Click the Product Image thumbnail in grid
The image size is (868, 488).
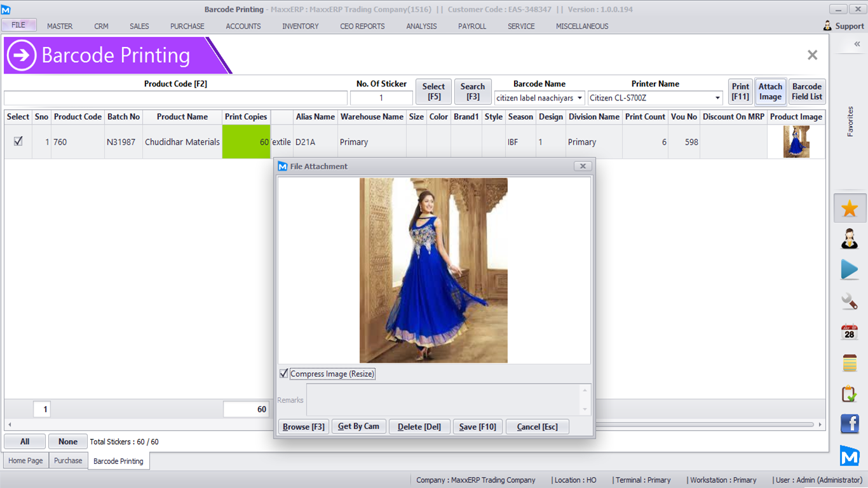(x=796, y=142)
